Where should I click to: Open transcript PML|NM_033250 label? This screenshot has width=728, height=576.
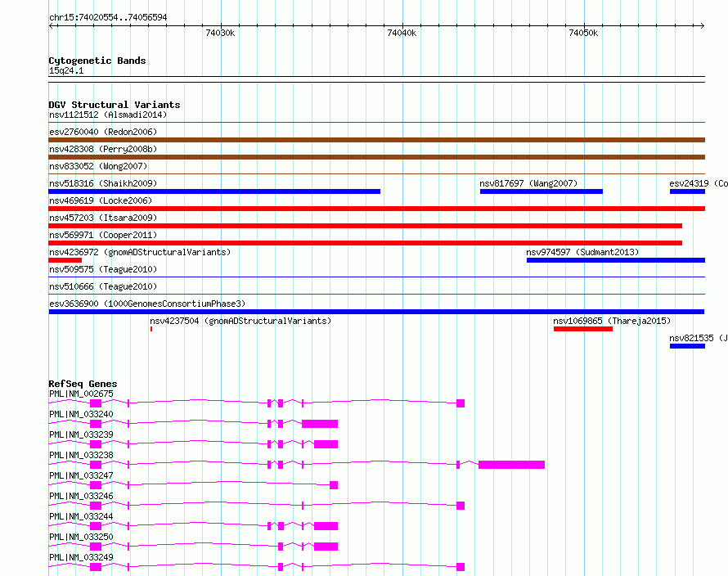tap(81, 537)
